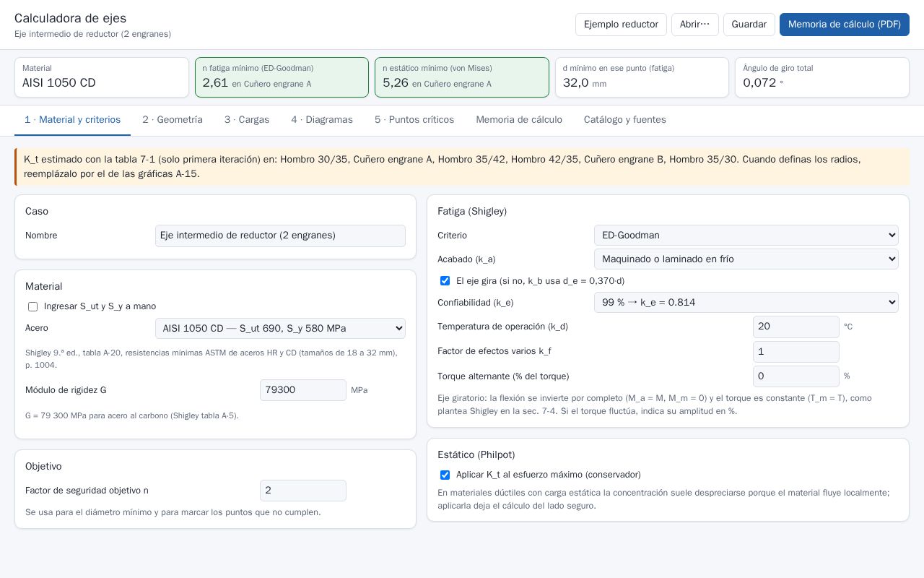The image size is (924, 578).
Task: Click the K_t estimado warning banner
Action: pyautogui.click(x=462, y=167)
